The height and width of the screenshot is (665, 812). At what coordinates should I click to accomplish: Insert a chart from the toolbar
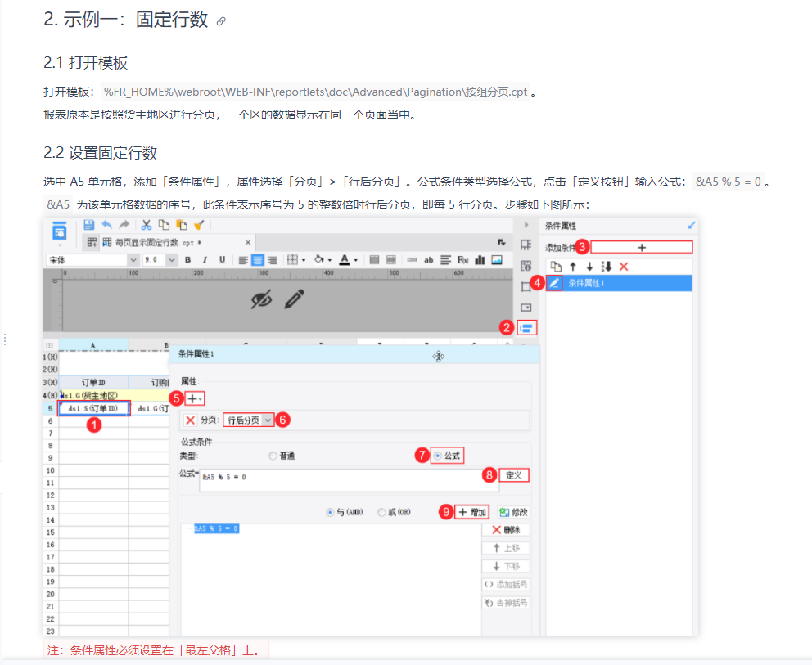pos(479,258)
